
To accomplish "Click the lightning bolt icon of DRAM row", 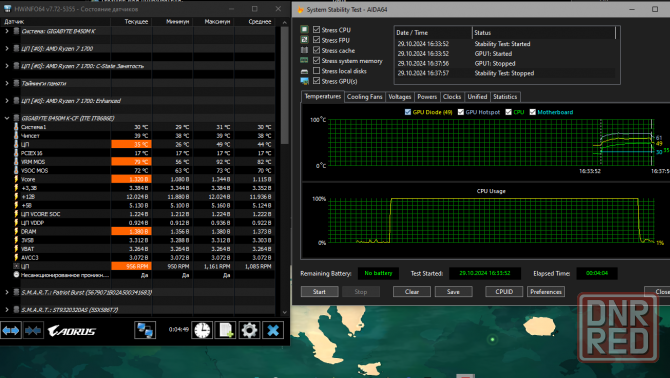I will [16, 231].
